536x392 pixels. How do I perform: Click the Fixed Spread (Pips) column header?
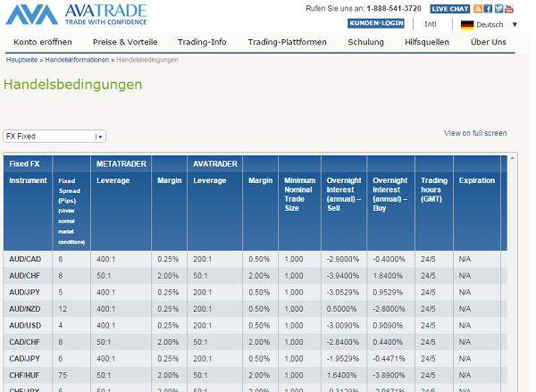coord(71,212)
